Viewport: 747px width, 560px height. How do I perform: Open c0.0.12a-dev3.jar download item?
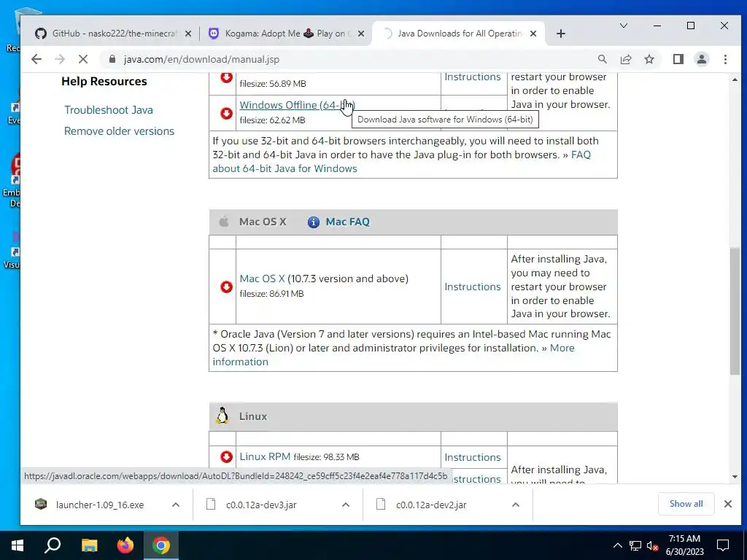261,505
